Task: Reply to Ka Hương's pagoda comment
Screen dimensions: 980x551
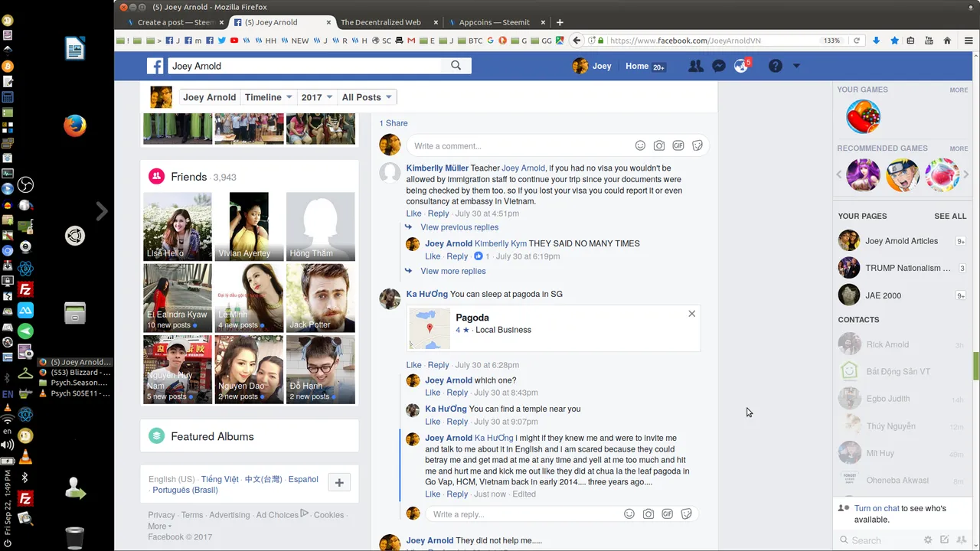Action: (438, 365)
